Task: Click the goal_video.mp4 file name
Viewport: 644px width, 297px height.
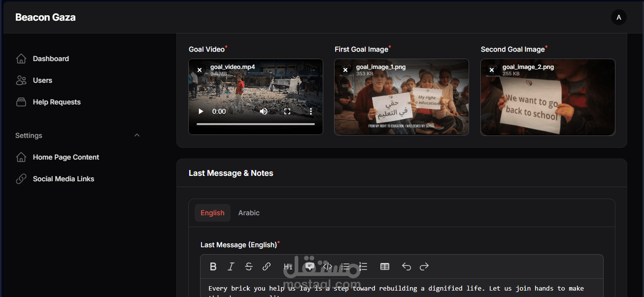Action: [233, 67]
